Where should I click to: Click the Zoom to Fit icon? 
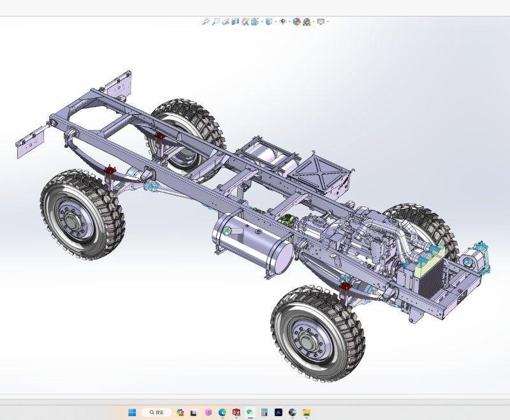tap(206, 22)
